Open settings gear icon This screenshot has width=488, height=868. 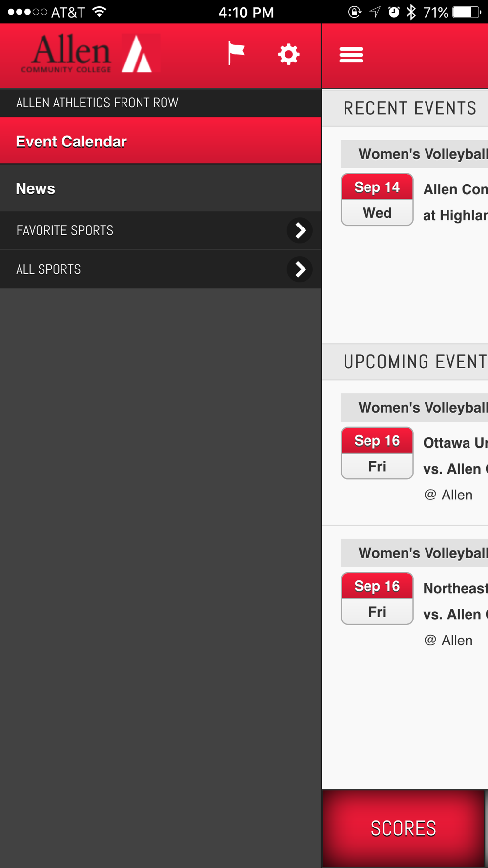click(288, 54)
